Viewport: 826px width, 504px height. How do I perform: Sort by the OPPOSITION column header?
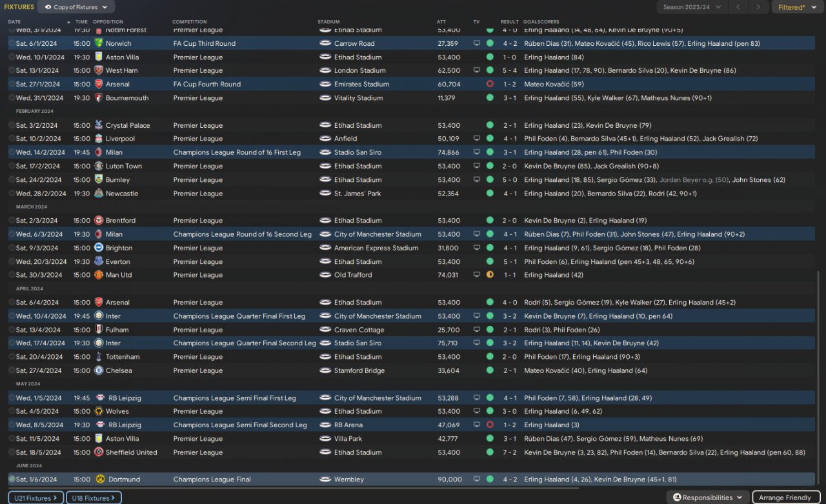click(108, 22)
